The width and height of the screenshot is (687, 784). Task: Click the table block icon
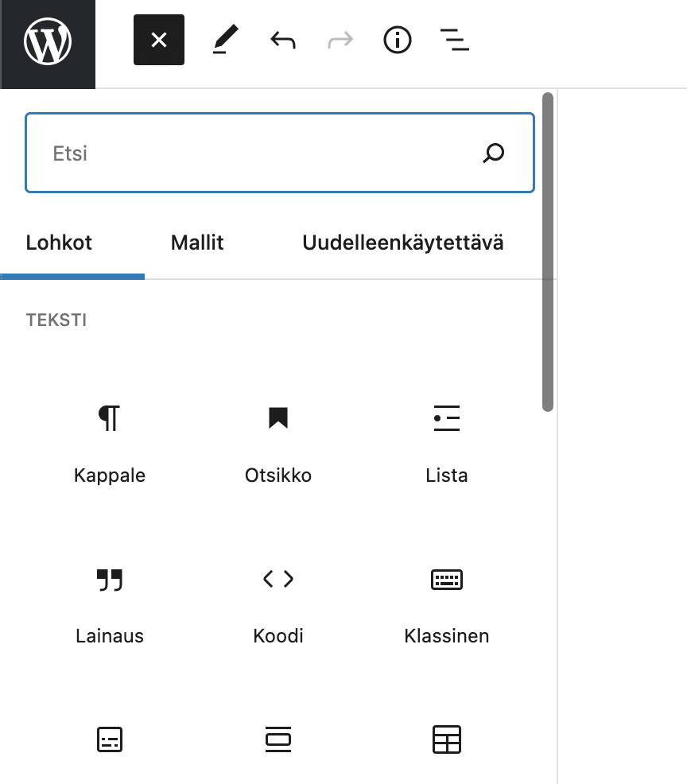click(447, 739)
